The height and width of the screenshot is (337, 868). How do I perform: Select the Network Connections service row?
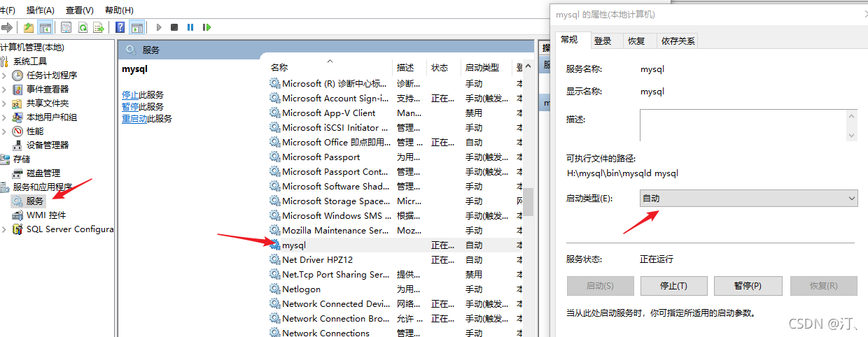tap(397, 333)
